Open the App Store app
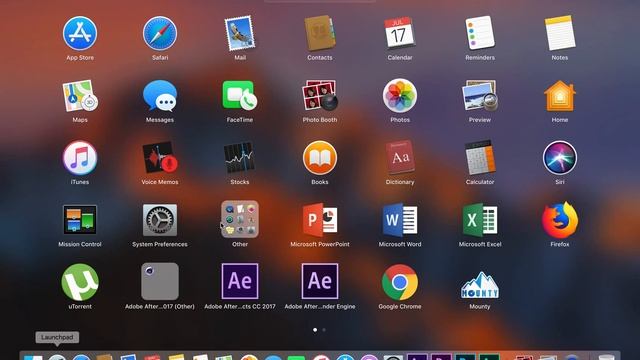The width and height of the screenshot is (640, 360). click(80, 33)
